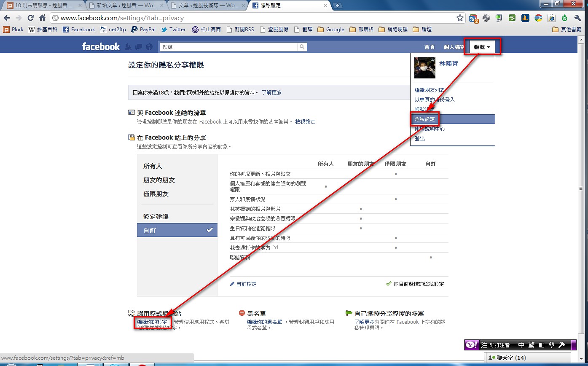Open 編輯你的設定 for apps and websites
The width and height of the screenshot is (588, 366).
pyautogui.click(x=152, y=322)
